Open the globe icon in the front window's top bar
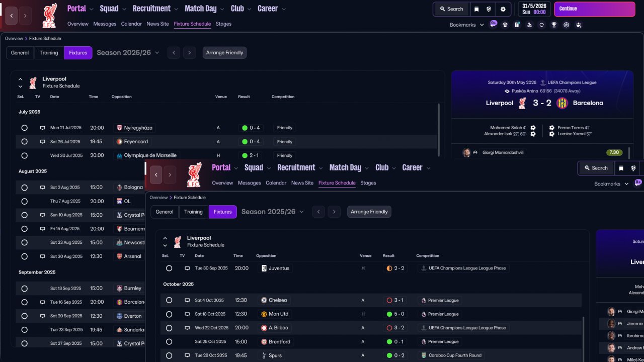 [x=633, y=168]
